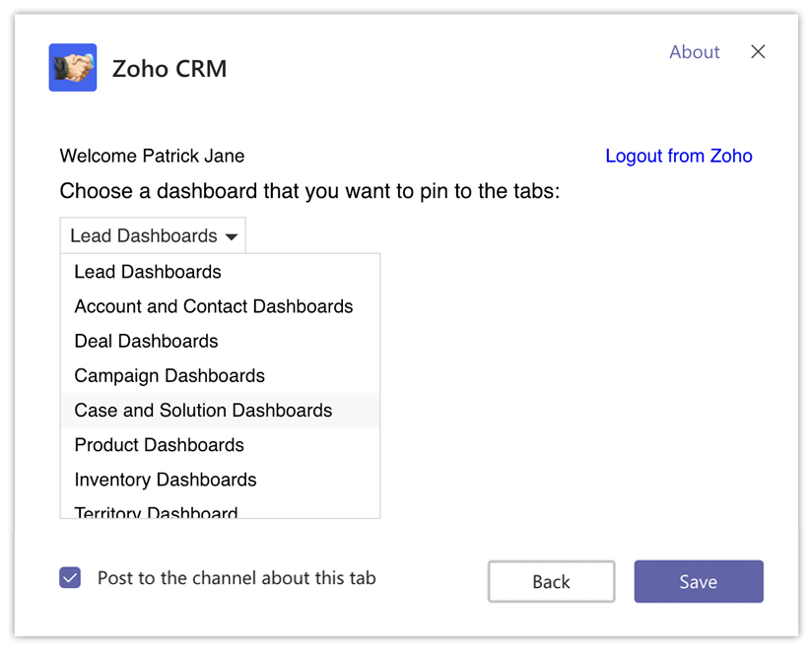Screen dimensions: 812x651
Task: Pick Campaign Dashboards from the list
Action: (220, 375)
